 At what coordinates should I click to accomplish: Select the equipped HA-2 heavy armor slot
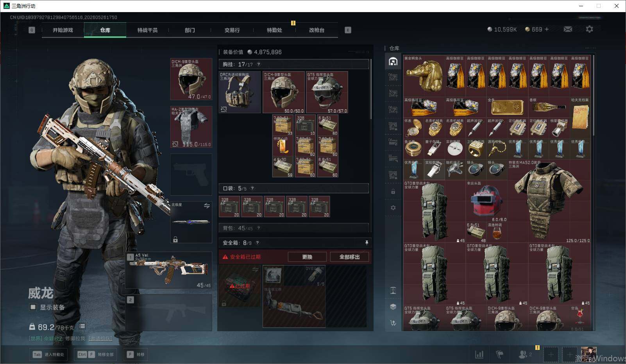pos(191,127)
